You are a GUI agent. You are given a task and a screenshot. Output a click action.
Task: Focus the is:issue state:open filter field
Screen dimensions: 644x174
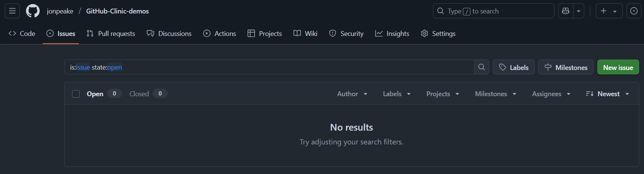[269, 67]
